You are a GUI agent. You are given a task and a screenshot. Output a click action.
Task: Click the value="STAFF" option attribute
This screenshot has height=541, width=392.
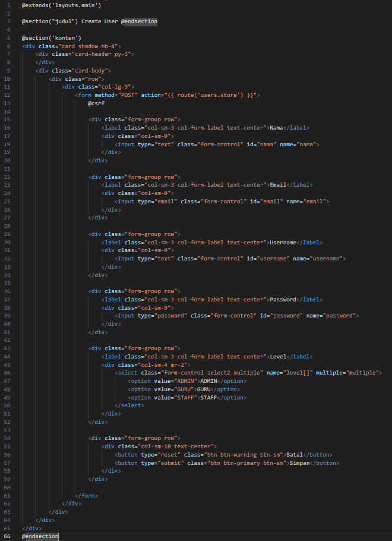pos(176,398)
